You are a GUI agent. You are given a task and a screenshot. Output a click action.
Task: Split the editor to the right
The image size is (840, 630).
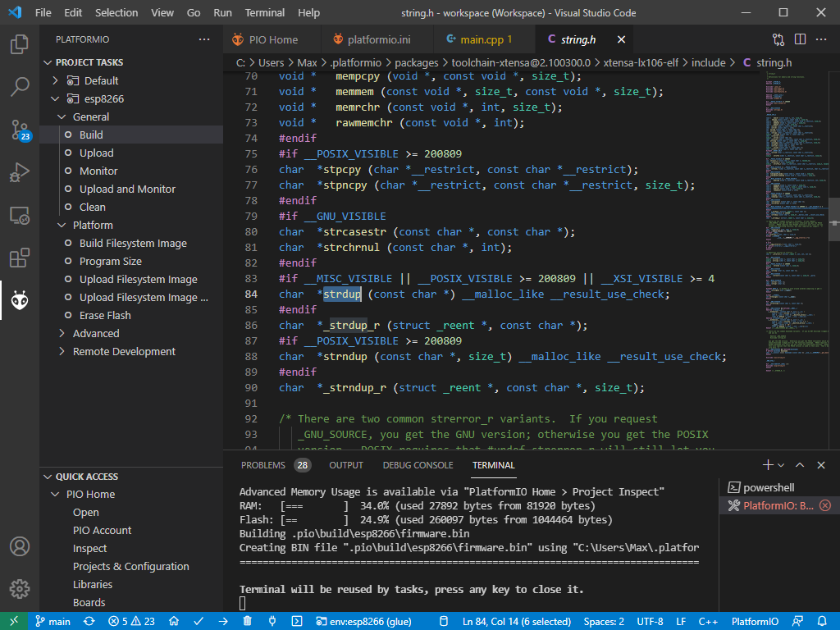click(800, 39)
